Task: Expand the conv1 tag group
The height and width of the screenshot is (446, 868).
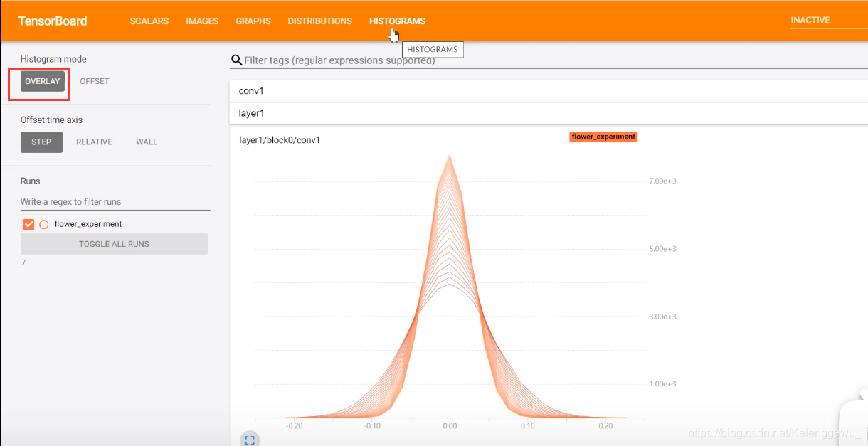Action: click(549, 91)
